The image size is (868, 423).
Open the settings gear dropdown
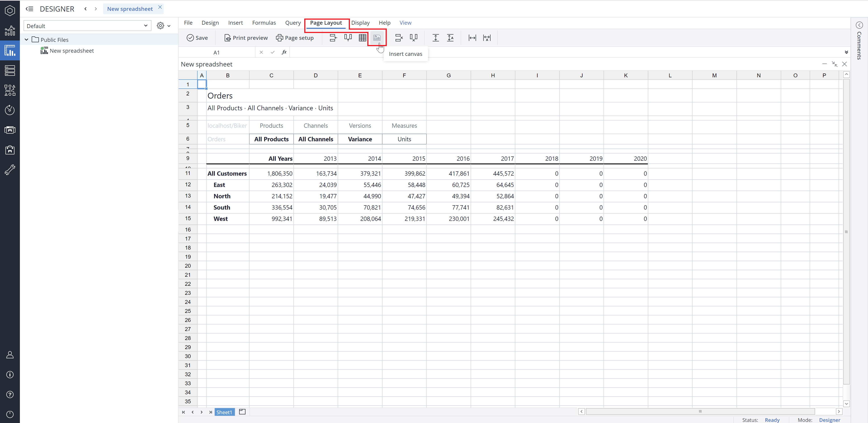point(163,26)
